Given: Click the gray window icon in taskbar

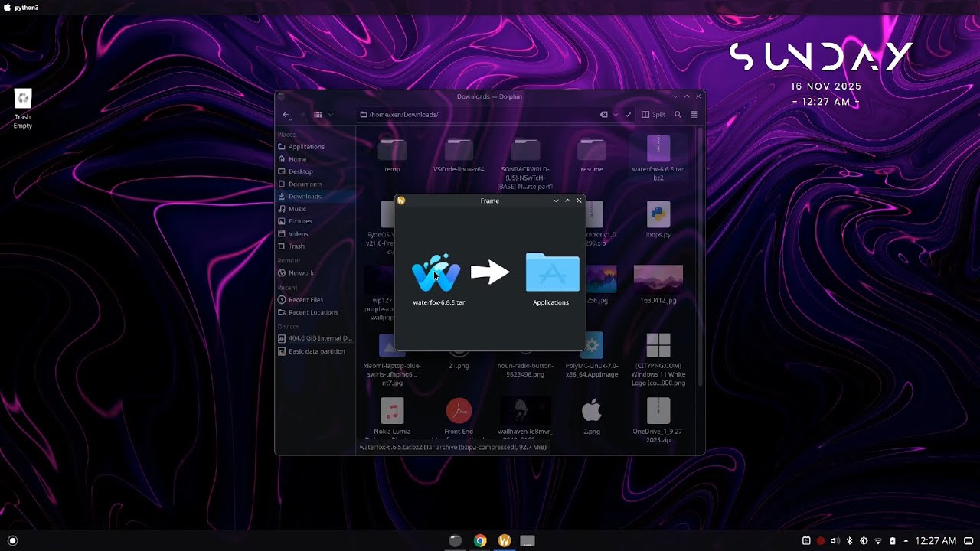Looking at the screenshot, I should [x=528, y=540].
